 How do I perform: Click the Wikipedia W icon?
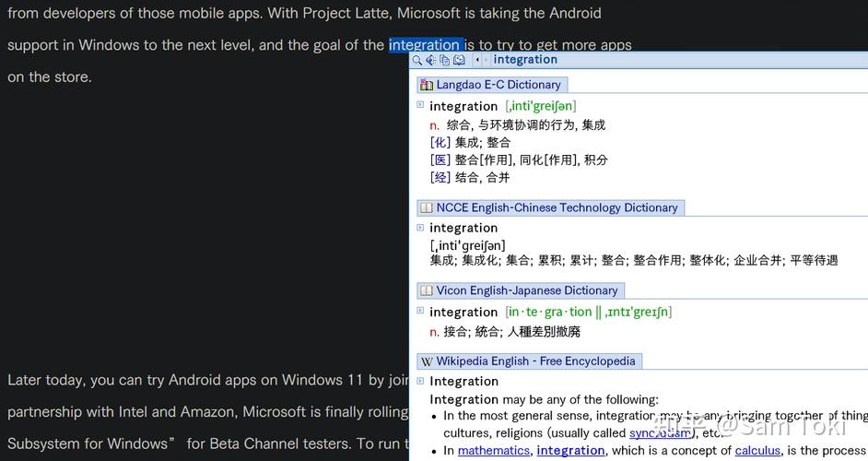click(x=427, y=361)
